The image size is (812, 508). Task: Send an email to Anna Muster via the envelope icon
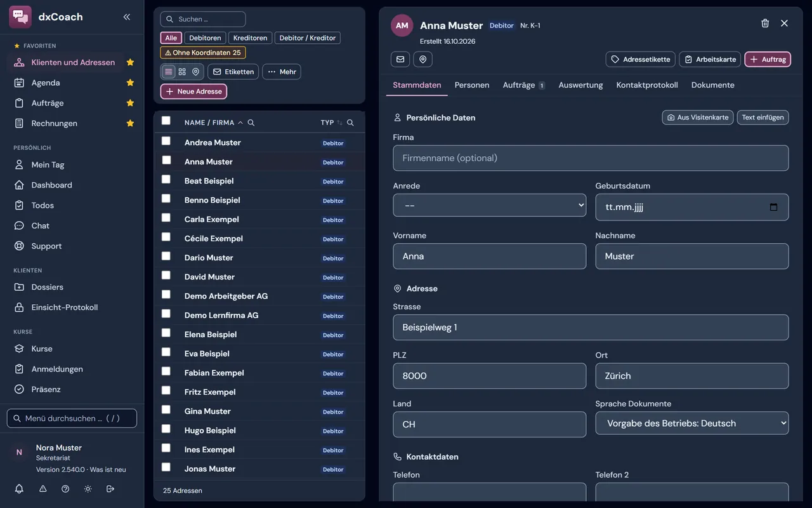coord(400,59)
